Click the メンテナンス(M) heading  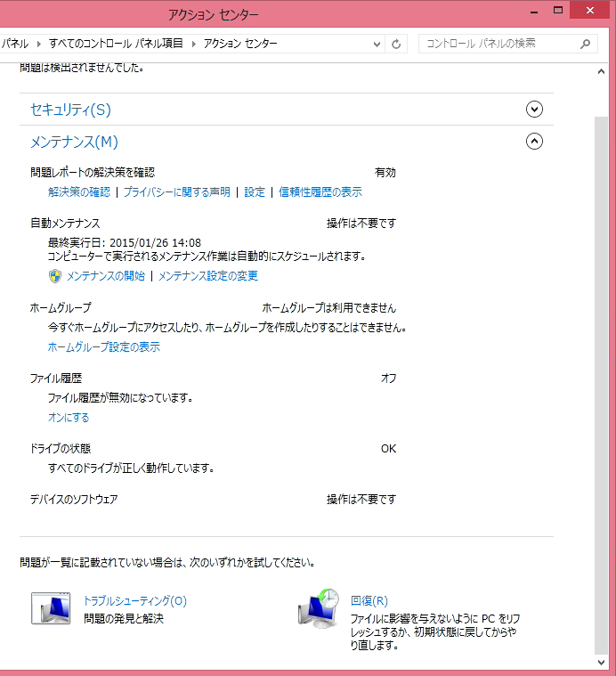pos(74,142)
